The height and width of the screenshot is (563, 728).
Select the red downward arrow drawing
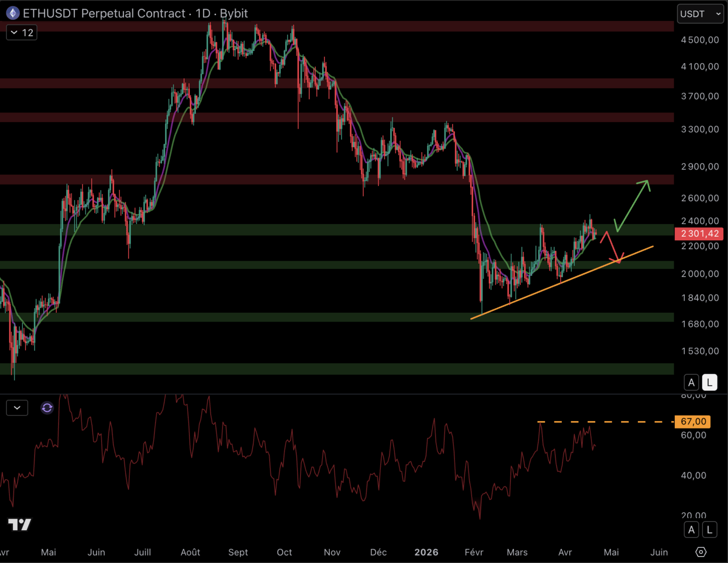(x=611, y=247)
